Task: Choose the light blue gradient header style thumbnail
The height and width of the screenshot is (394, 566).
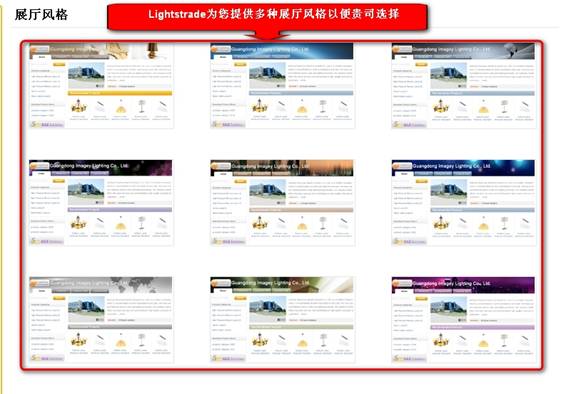Action: coord(282,86)
